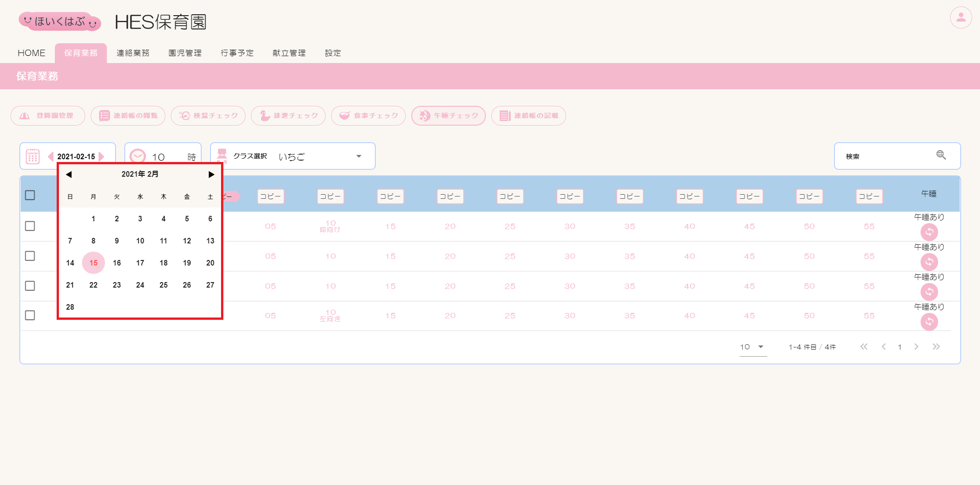
Task: Tick the select-all checkbox in table header
Action: pyautogui.click(x=30, y=195)
